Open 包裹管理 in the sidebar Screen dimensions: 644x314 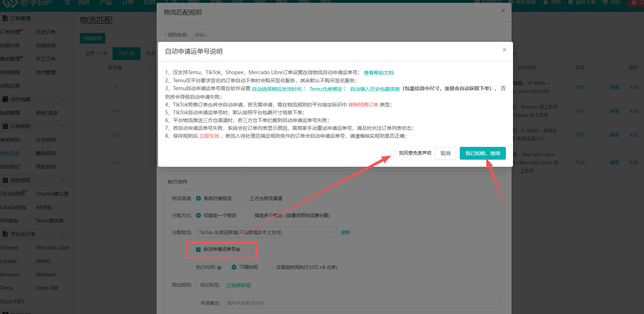pyautogui.click(x=10, y=113)
